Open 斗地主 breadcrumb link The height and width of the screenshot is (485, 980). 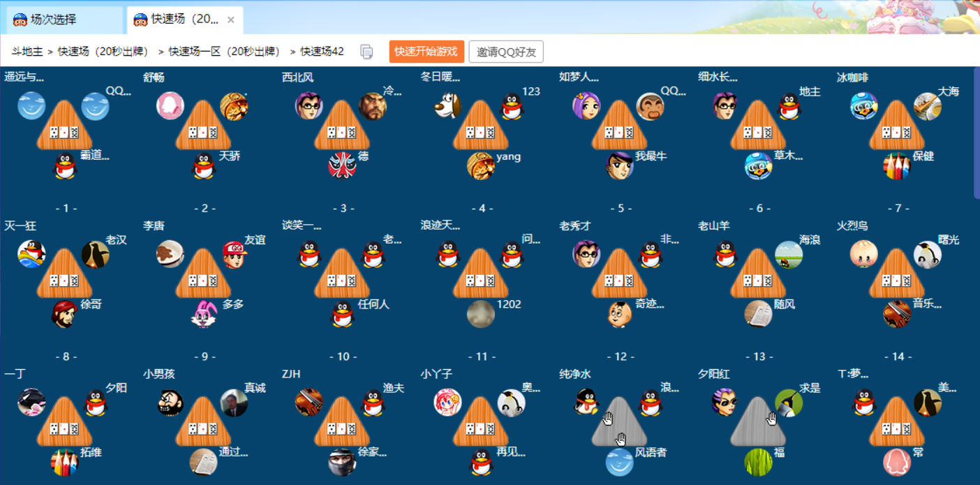(x=27, y=52)
